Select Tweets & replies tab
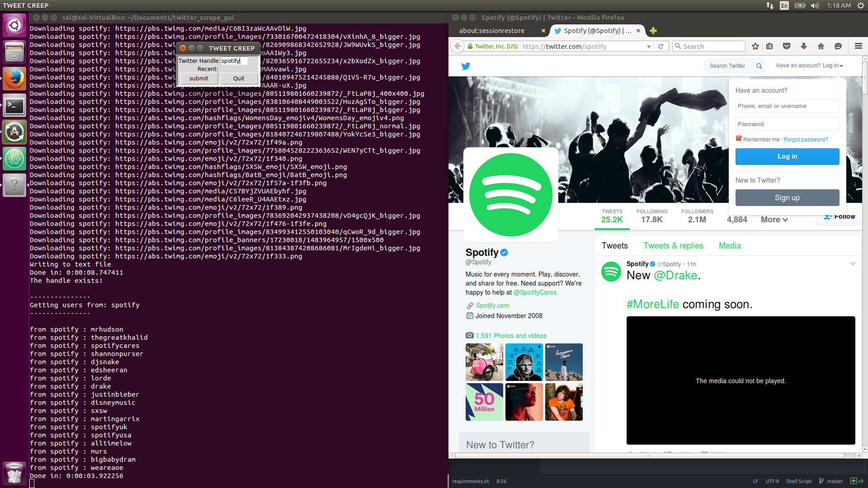 [x=673, y=246]
